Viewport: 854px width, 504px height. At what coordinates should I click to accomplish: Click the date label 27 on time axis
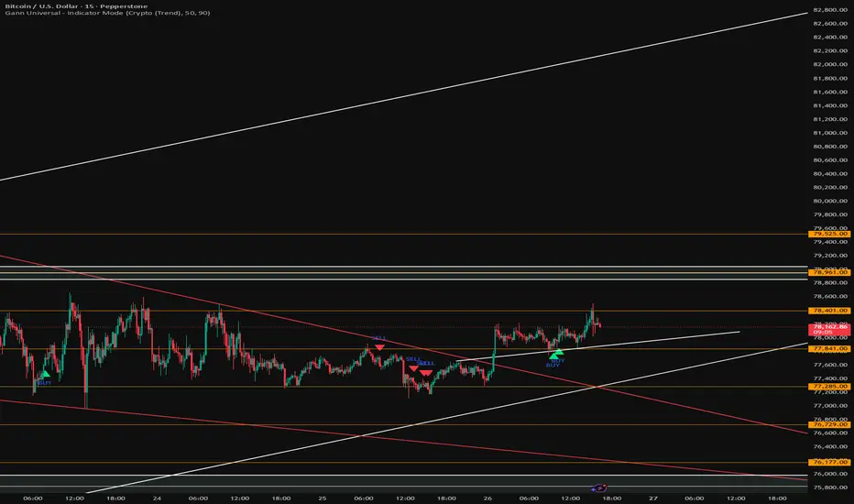click(653, 498)
